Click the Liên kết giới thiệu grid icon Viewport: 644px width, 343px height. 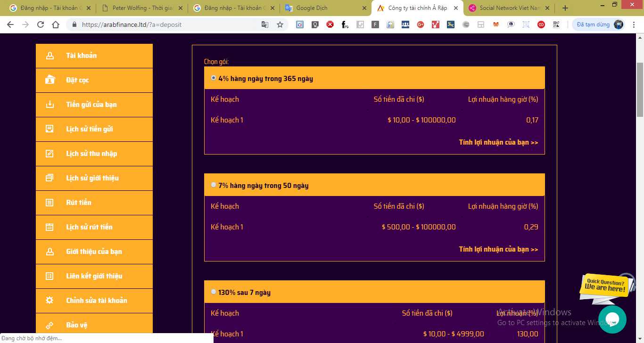pyautogui.click(x=50, y=276)
